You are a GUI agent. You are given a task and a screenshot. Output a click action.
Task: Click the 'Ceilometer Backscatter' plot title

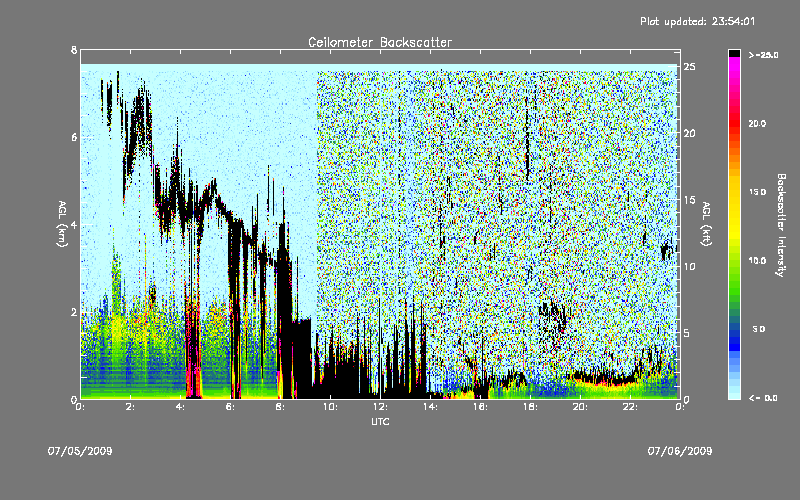(x=380, y=42)
